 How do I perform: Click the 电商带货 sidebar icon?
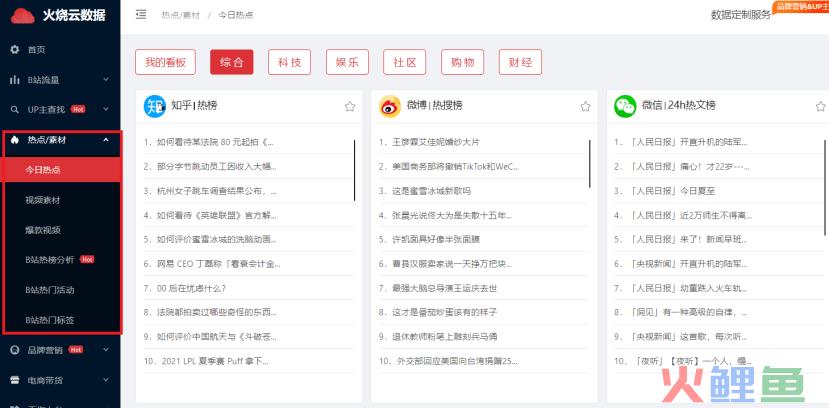(x=15, y=380)
